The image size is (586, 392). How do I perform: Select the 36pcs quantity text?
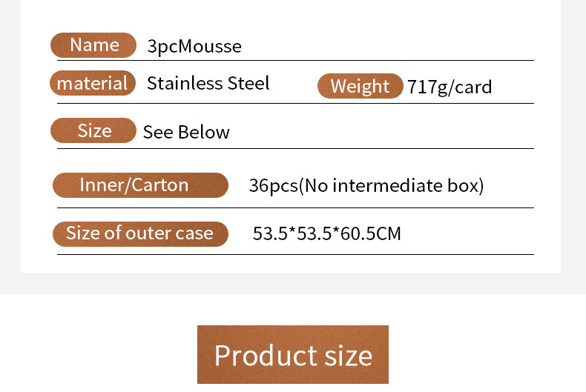272,185
